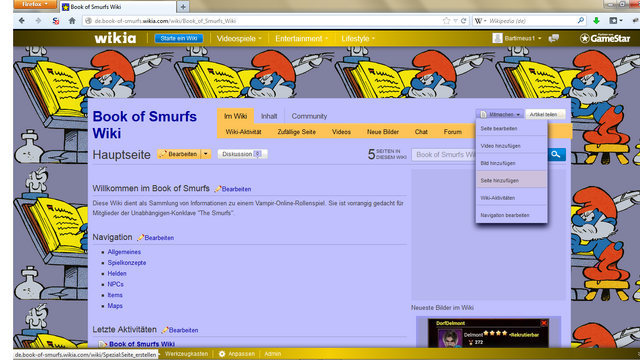Open downloads with the green arrow icon
640x360 pixels.
tap(596, 21)
